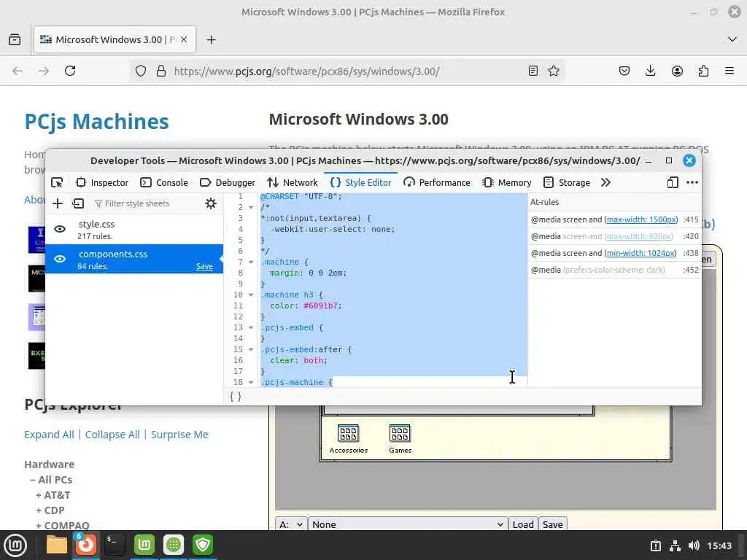Open the Inspector tab
The image size is (747, 560).
point(102,183)
